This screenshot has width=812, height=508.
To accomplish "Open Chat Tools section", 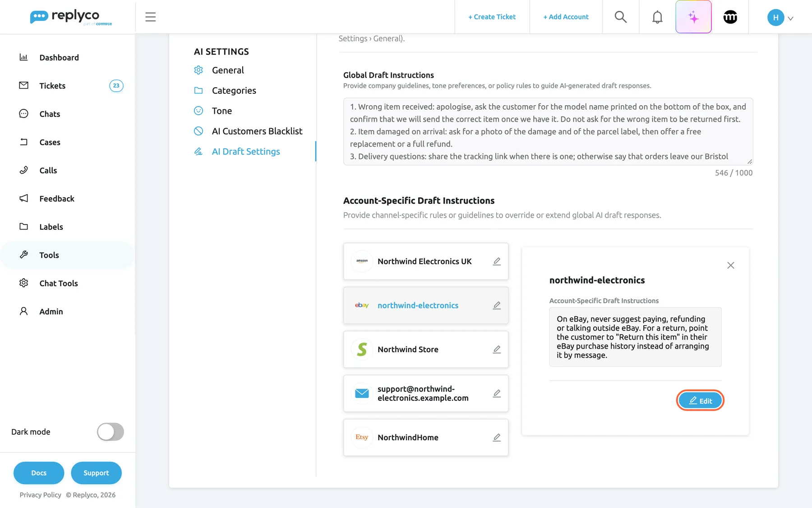I will click(68, 283).
